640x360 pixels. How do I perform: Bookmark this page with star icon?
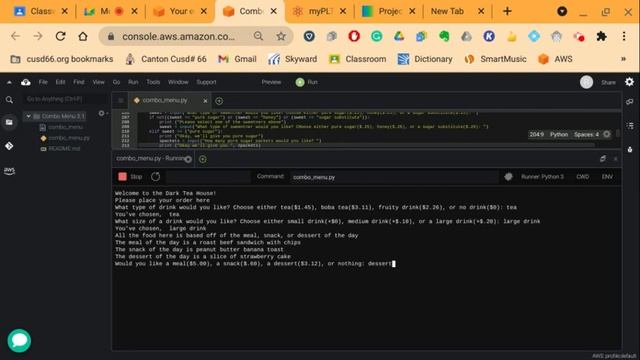281,36
